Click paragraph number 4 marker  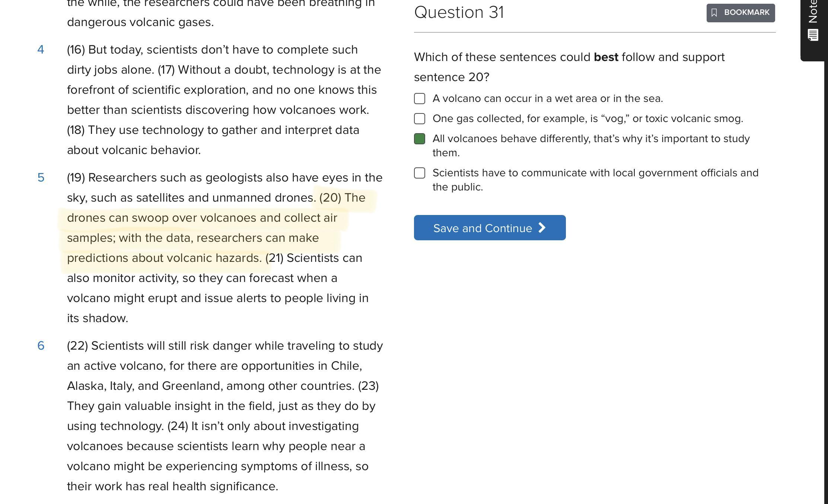coord(41,49)
